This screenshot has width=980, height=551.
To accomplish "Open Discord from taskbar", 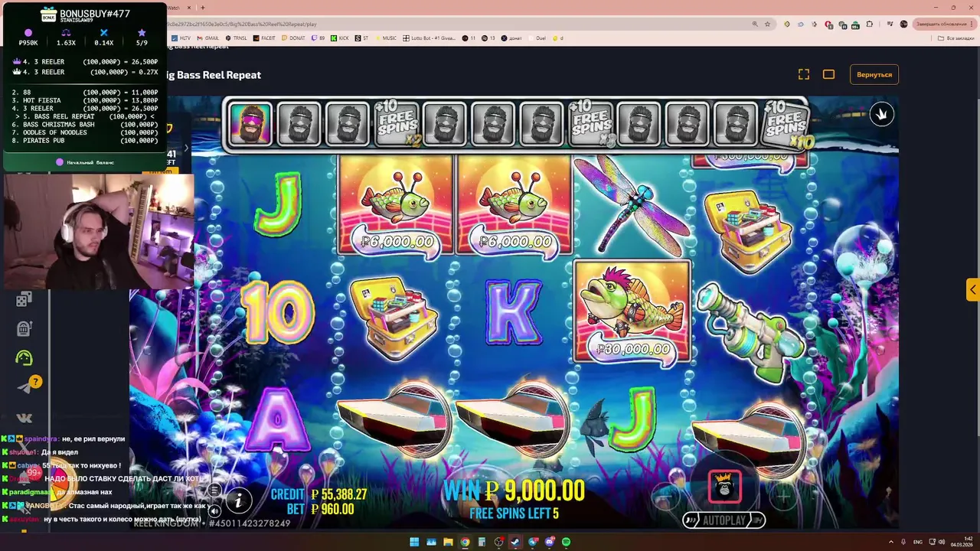I will pos(549,542).
